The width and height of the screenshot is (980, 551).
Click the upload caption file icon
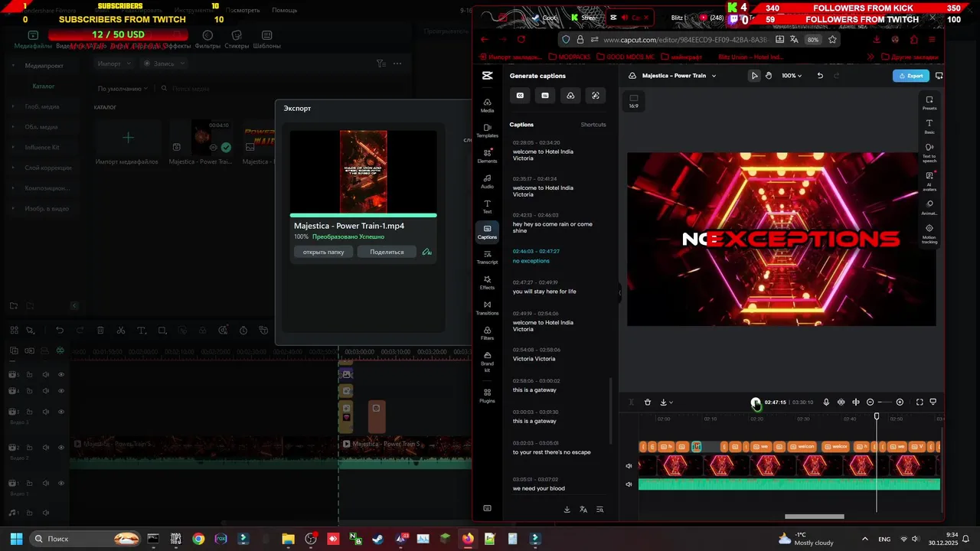coord(570,96)
